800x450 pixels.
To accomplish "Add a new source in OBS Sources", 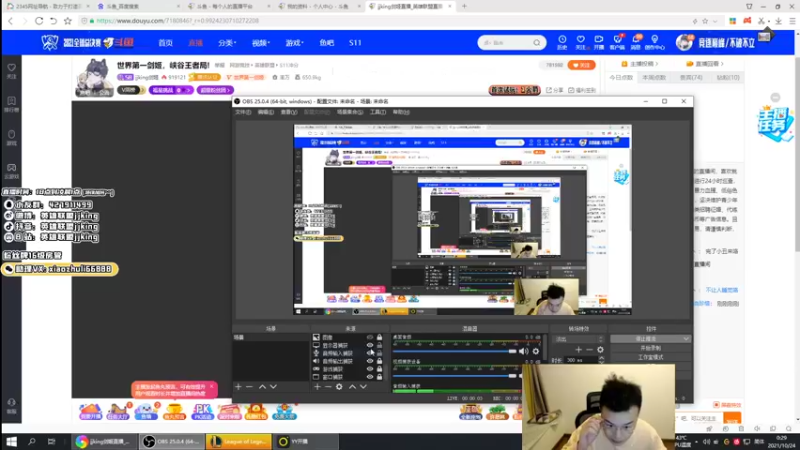I will click(x=317, y=387).
